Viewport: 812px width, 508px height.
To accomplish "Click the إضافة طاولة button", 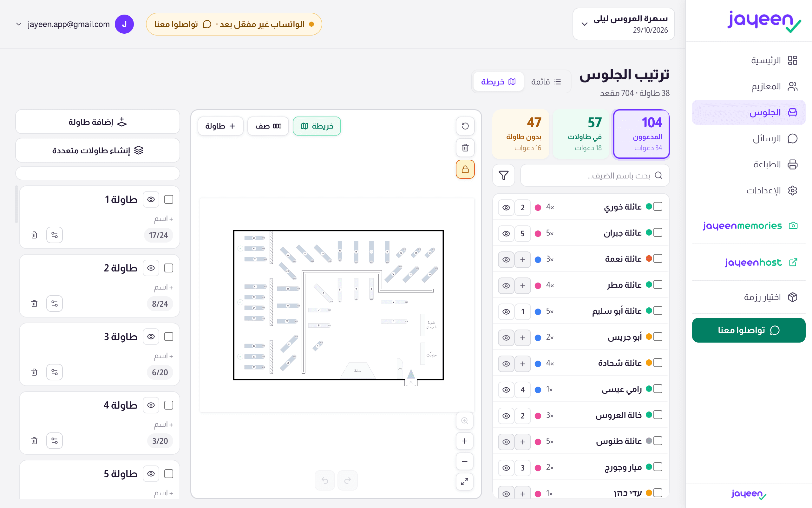I will click(98, 122).
